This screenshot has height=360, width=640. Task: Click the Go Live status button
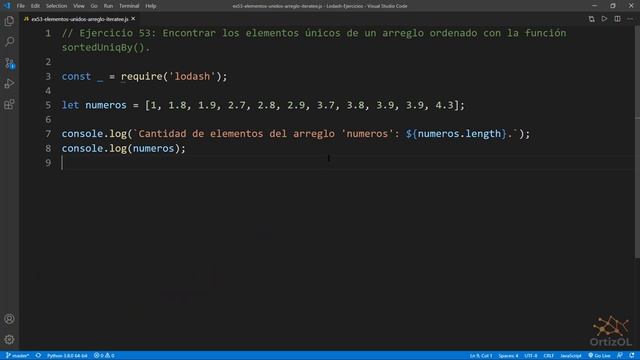pyautogui.click(x=599, y=356)
